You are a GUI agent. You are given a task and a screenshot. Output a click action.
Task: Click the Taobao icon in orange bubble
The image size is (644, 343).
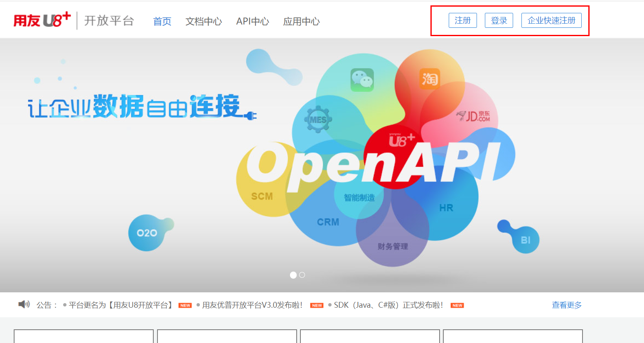coord(430,79)
